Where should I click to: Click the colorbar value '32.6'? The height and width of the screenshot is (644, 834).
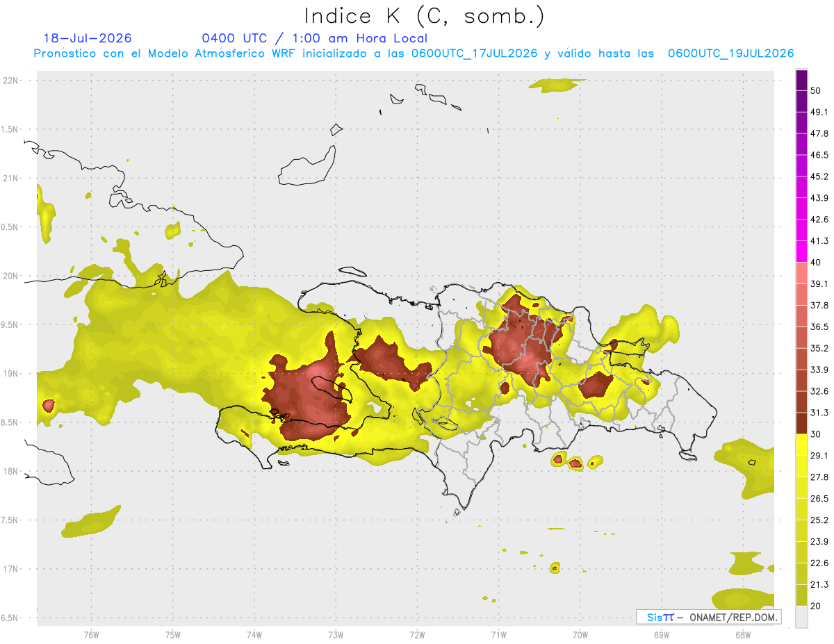[820, 391]
